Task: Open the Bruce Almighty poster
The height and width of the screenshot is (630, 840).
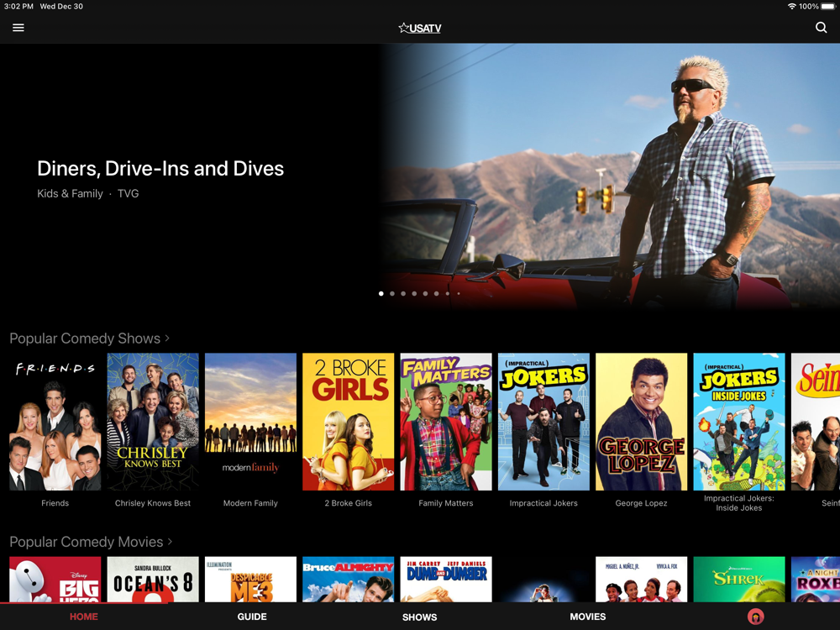Action: point(349,579)
